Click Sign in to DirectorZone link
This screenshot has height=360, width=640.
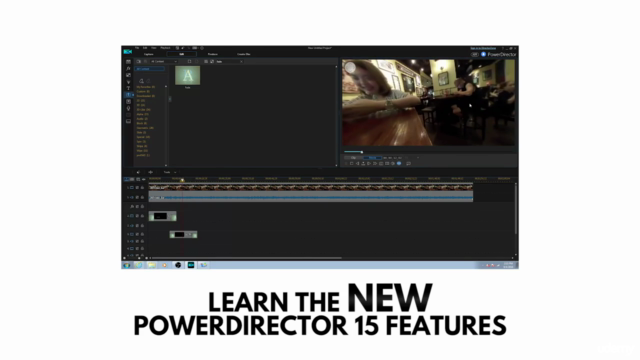(483, 48)
